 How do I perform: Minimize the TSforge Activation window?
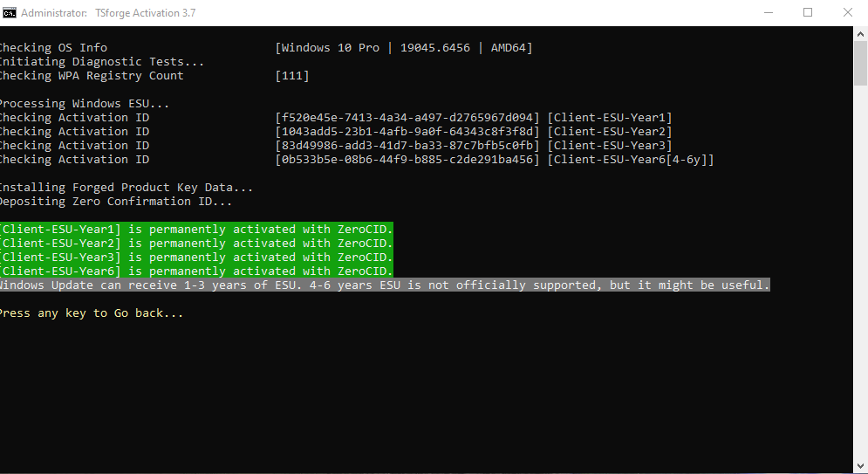pyautogui.click(x=769, y=12)
